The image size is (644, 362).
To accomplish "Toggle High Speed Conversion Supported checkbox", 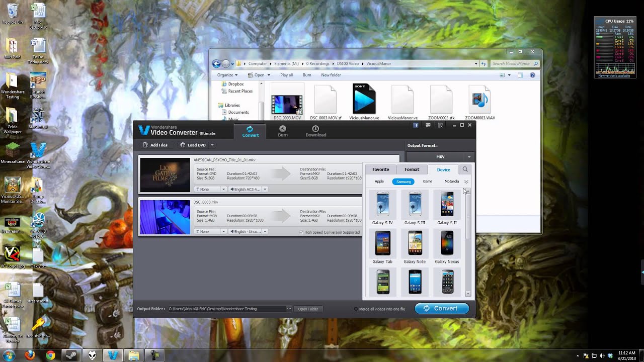I will coord(301,232).
